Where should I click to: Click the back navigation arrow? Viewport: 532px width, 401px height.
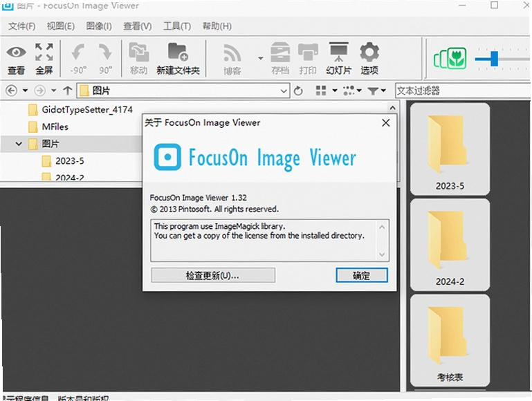tap(12, 91)
